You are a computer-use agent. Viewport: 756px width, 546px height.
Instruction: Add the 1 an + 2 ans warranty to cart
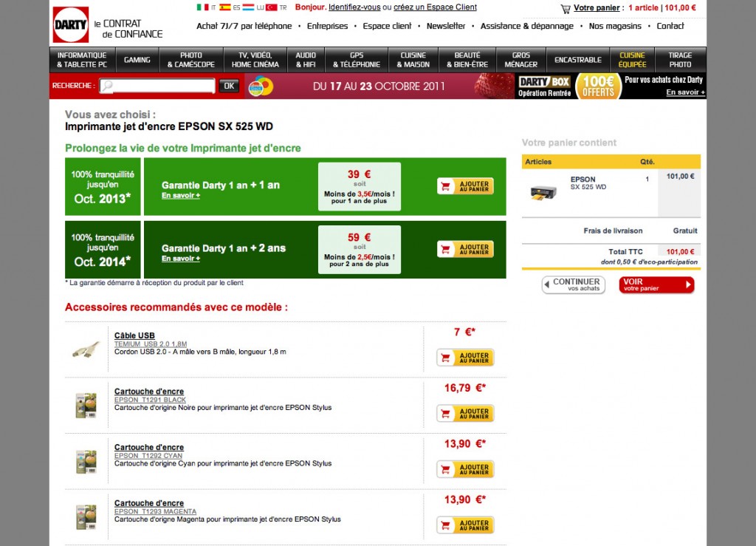pyautogui.click(x=465, y=250)
